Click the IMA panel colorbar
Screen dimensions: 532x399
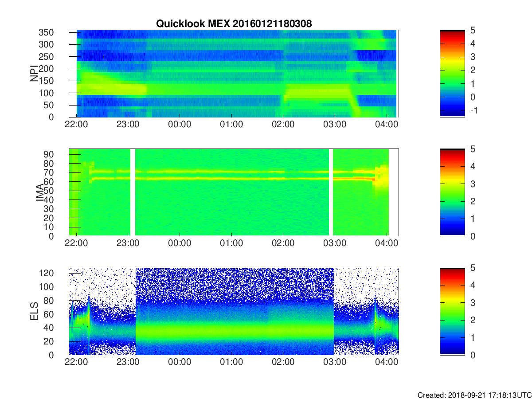tap(452, 192)
